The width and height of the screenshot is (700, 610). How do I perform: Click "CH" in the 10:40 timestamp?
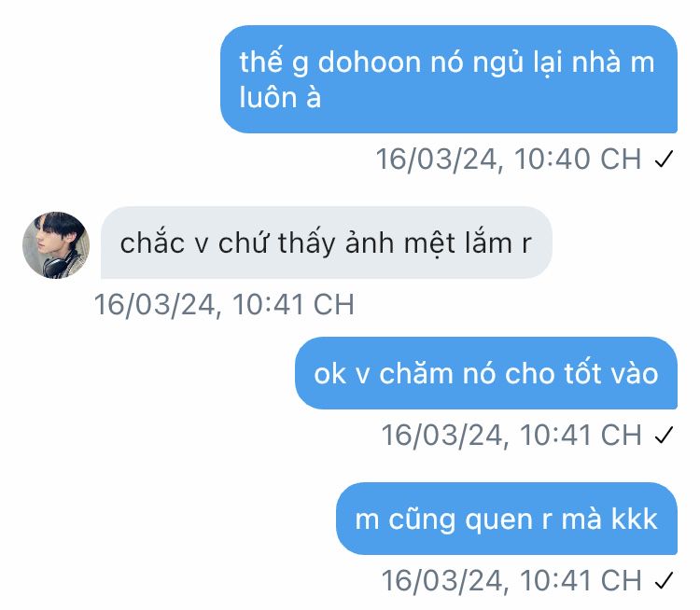tap(621, 159)
